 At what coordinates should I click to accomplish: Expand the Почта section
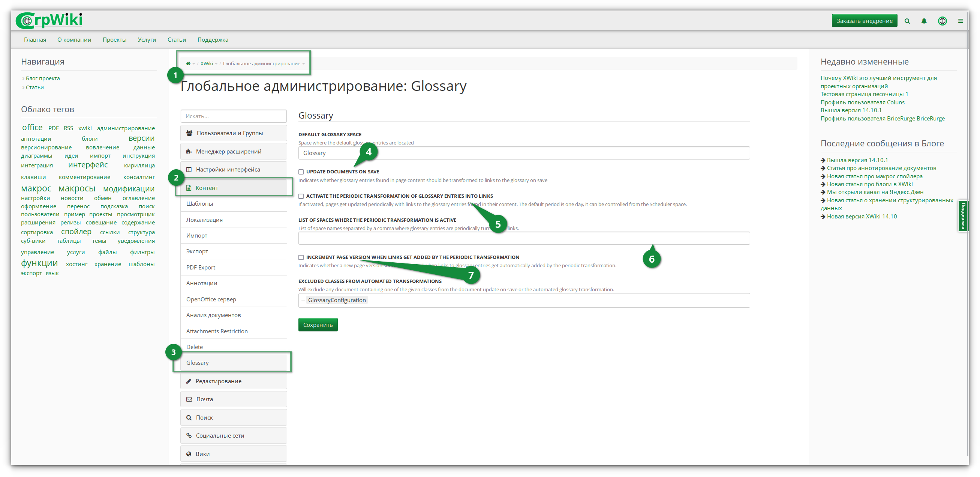[234, 399]
